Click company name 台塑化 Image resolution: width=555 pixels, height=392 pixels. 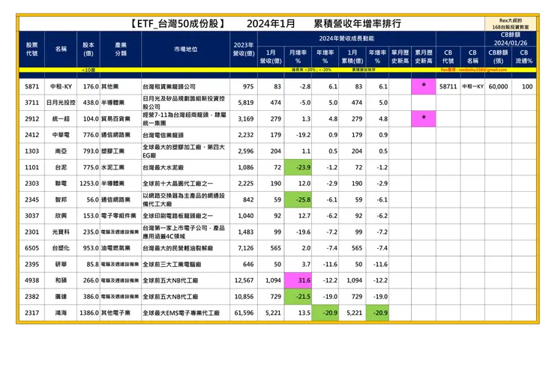[61, 248]
